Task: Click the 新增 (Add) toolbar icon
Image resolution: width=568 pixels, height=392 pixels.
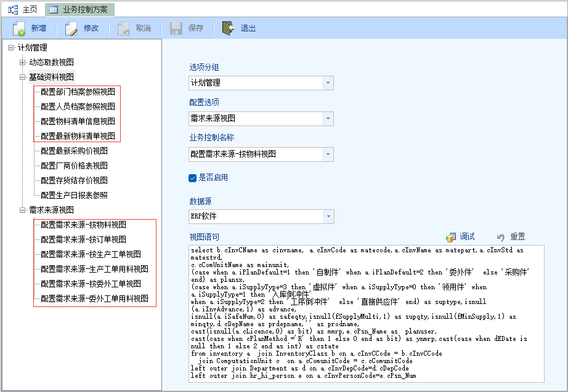Action: (19, 28)
